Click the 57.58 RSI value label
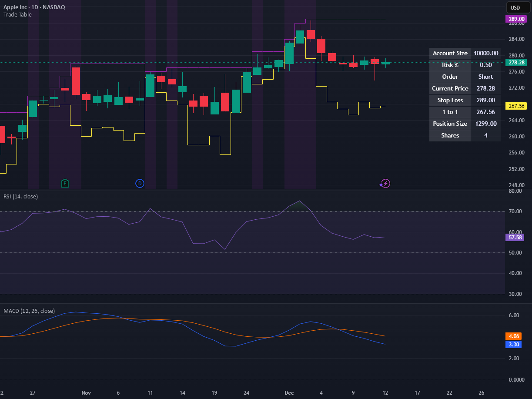Viewport: 532px width, 399px height. pos(514,238)
